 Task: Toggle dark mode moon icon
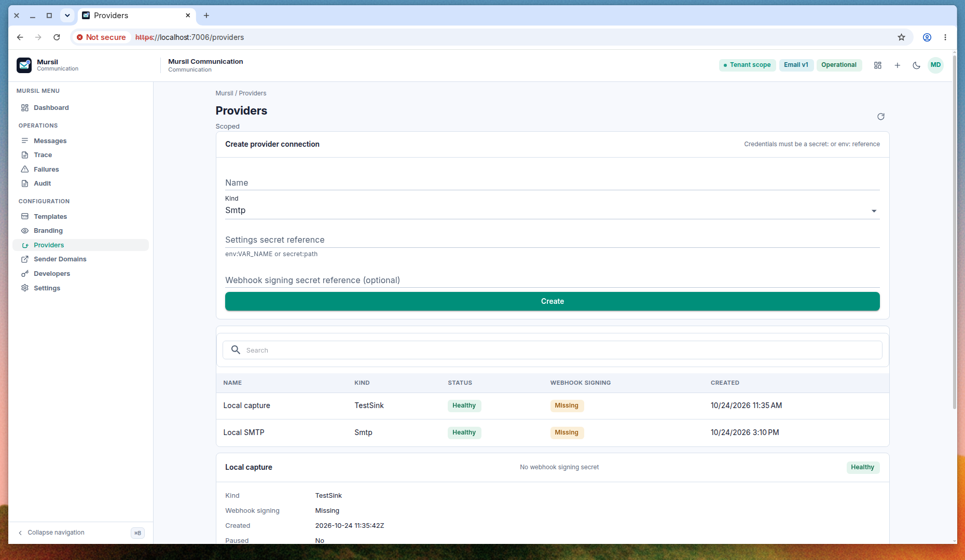click(x=916, y=65)
